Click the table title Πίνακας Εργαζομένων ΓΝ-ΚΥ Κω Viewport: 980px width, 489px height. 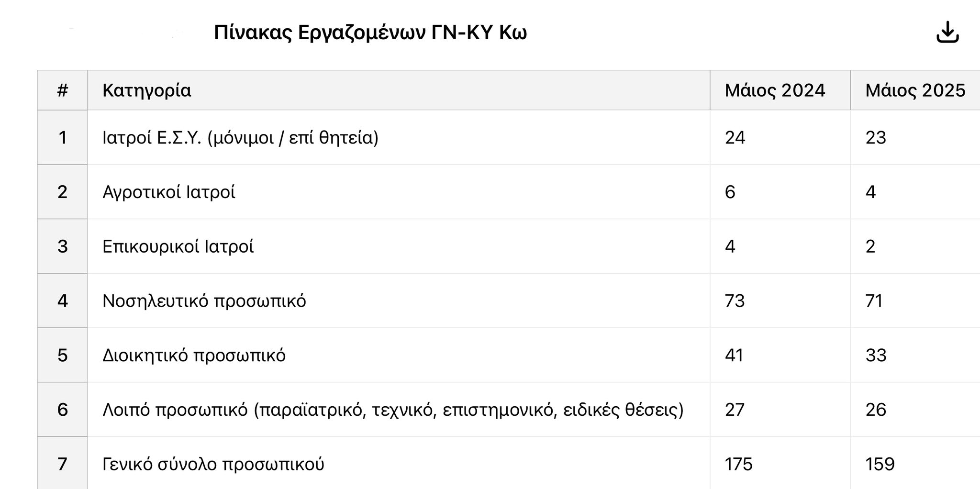pyautogui.click(x=370, y=33)
